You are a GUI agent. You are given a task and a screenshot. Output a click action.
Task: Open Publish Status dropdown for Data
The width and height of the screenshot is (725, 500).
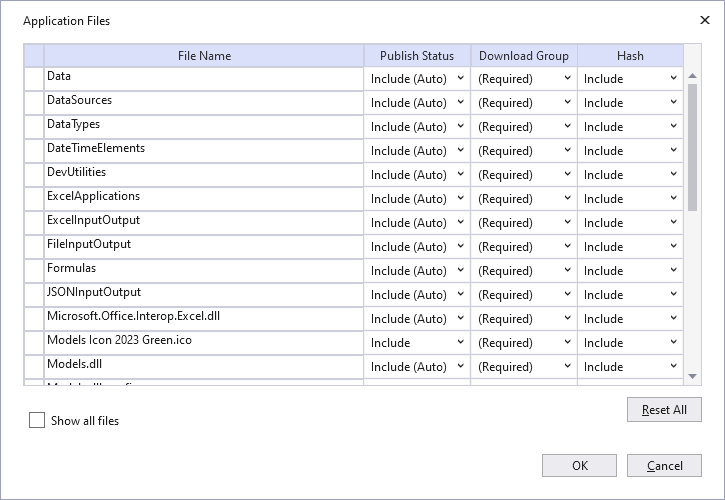tap(417, 79)
